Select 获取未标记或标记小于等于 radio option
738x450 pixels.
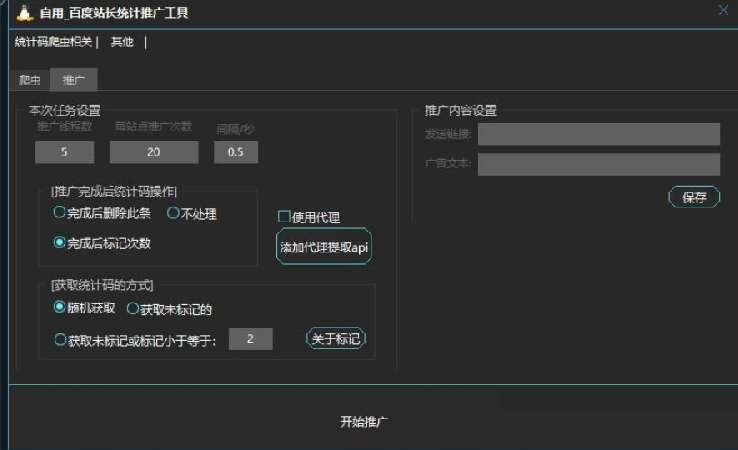coord(135,340)
